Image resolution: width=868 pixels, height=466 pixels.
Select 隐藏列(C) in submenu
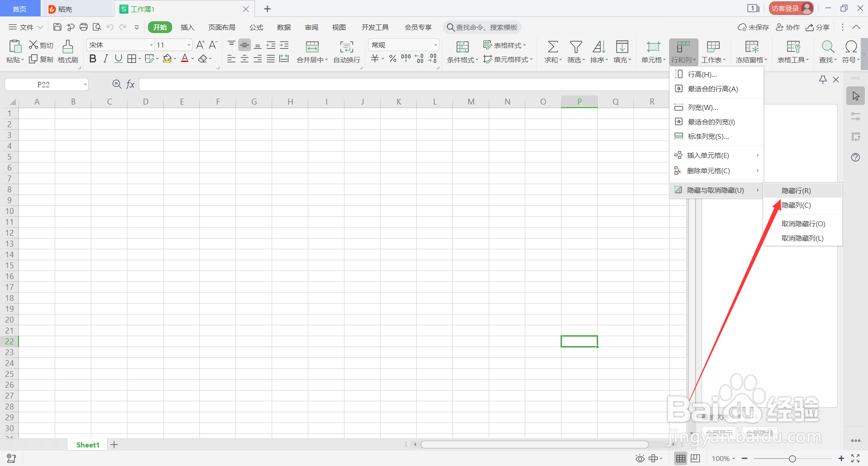pos(802,205)
